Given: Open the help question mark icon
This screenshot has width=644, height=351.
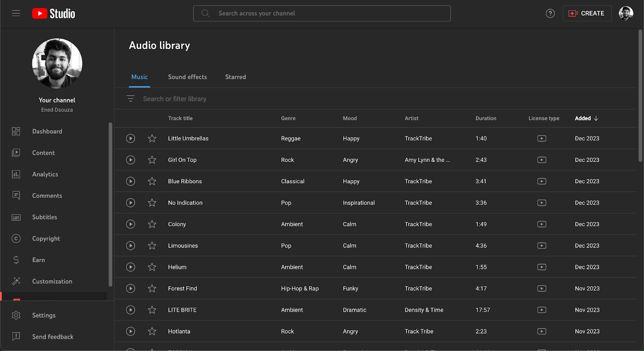Looking at the screenshot, I should point(550,13).
